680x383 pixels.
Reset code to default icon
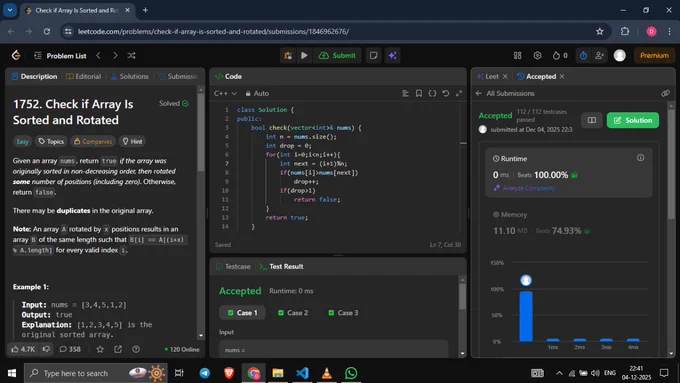coord(445,93)
